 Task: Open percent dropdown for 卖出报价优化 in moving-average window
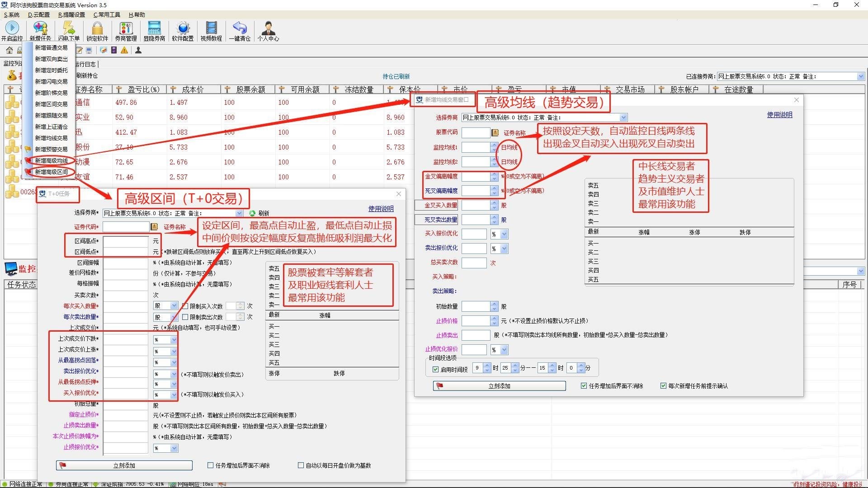[x=505, y=249]
